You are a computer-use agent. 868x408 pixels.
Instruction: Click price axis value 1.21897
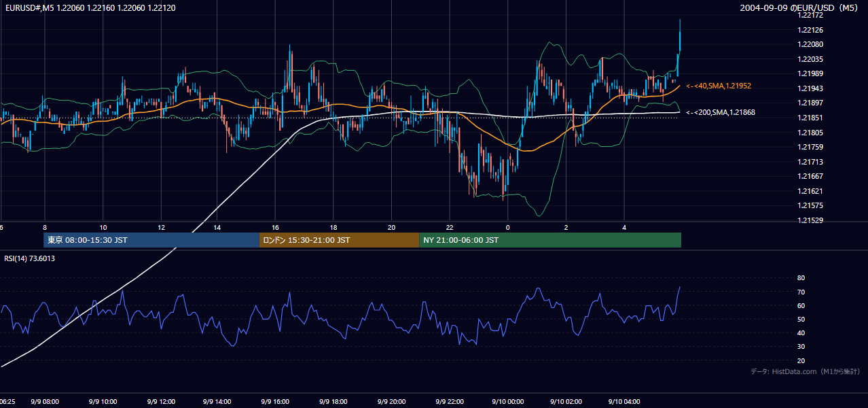(810, 103)
